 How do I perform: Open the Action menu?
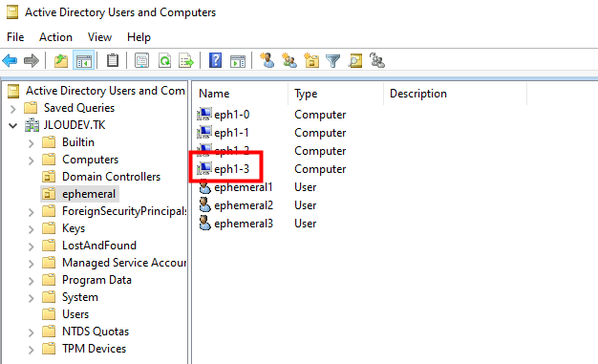click(x=55, y=37)
